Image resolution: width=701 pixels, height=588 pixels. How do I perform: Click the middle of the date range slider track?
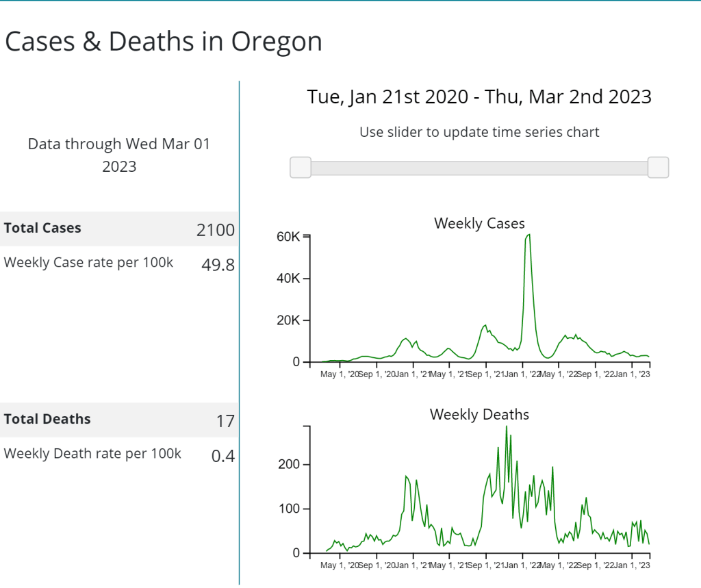(479, 168)
